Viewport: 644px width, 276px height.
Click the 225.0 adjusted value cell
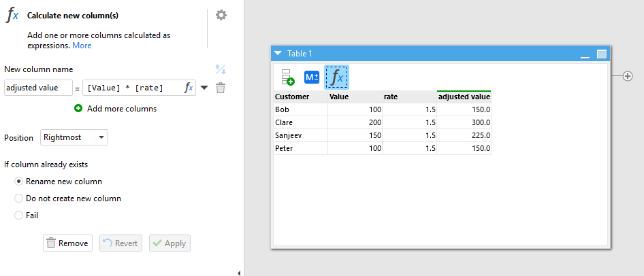464,135
